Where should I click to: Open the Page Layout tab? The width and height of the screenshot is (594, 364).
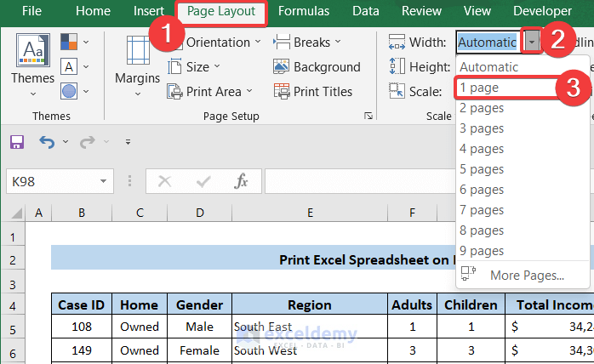[x=221, y=11]
